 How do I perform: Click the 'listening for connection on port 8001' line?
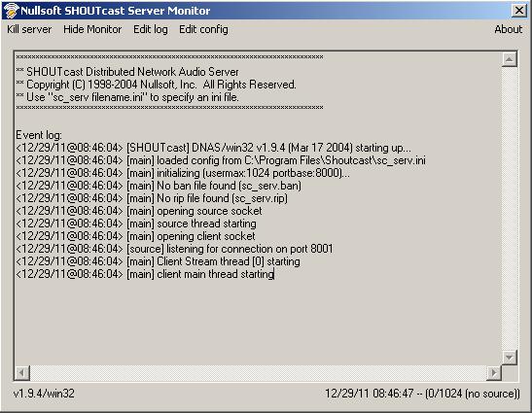click(x=174, y=249)
